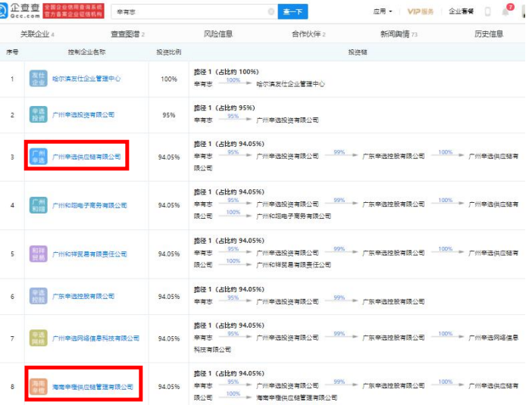Open the 查查图谱 tab

[x=127, y=34]
